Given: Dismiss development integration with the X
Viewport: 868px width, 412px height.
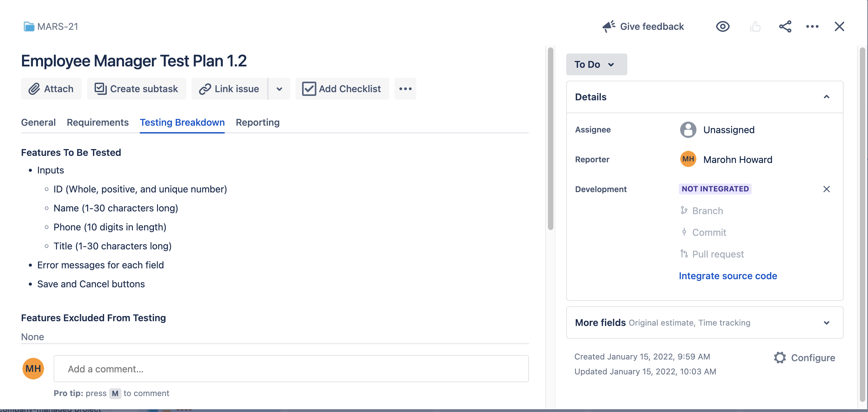Looking at the screenshot, I should [827, 189].
